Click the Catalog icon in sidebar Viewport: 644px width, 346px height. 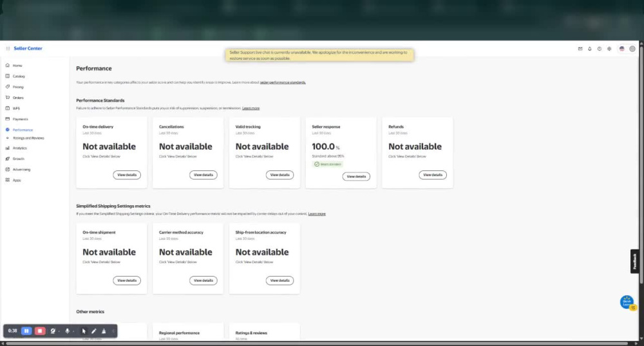point(7,76)
